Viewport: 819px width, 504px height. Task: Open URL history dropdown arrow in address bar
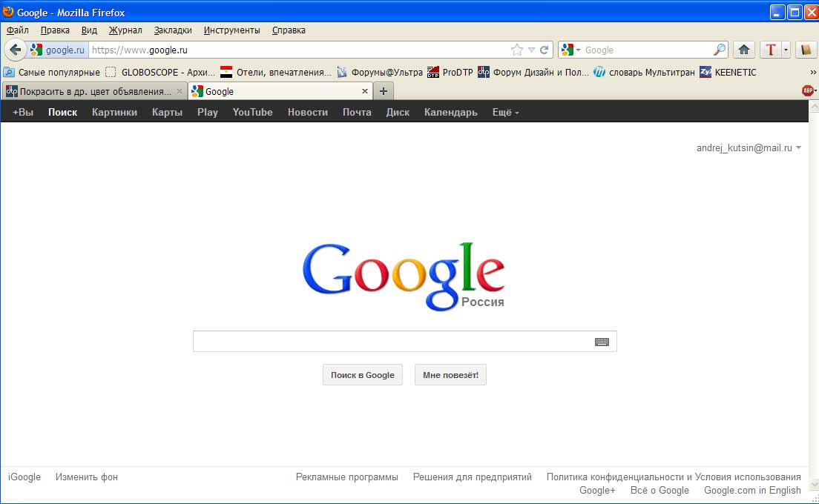pos(531,50)
